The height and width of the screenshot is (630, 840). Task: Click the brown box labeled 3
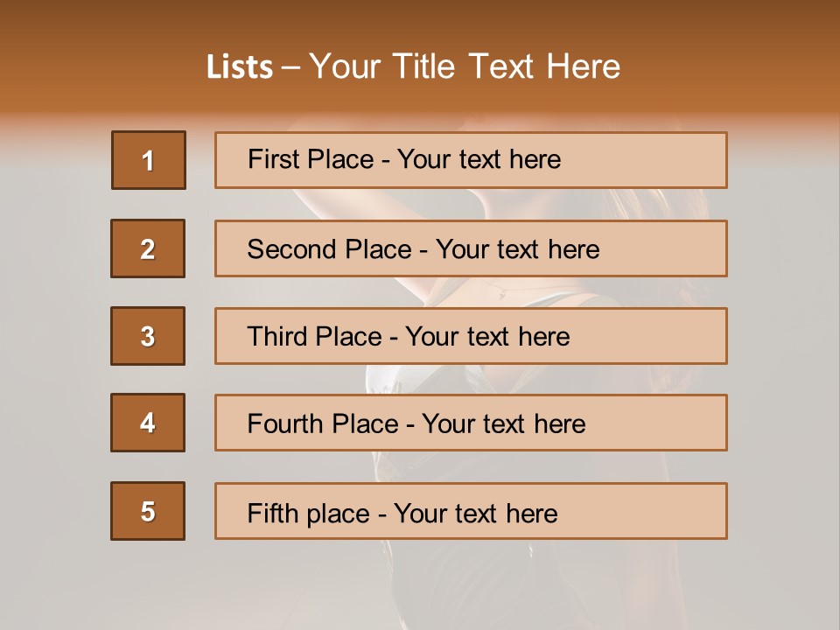148,336
